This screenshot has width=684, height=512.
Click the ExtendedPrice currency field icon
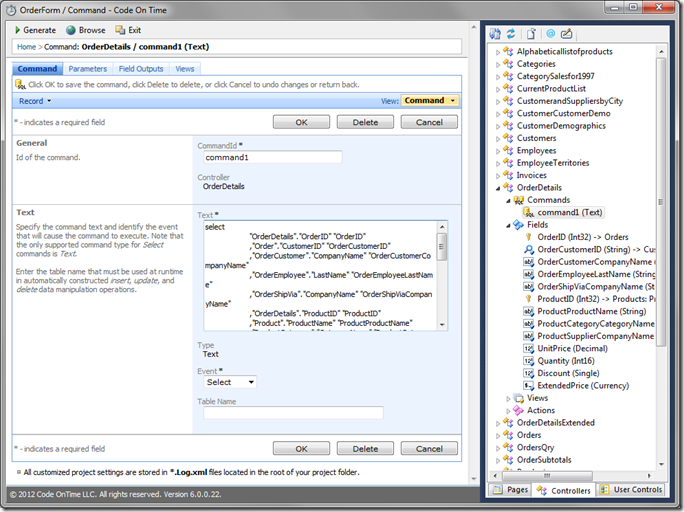(529, 386)
